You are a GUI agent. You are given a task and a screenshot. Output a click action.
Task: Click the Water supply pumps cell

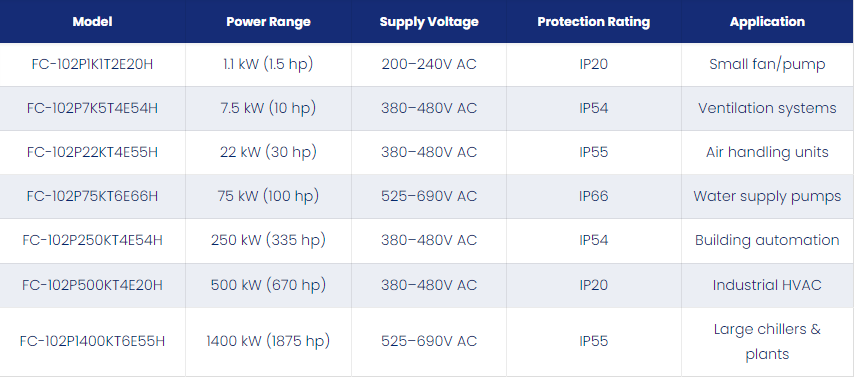[767, 196]
